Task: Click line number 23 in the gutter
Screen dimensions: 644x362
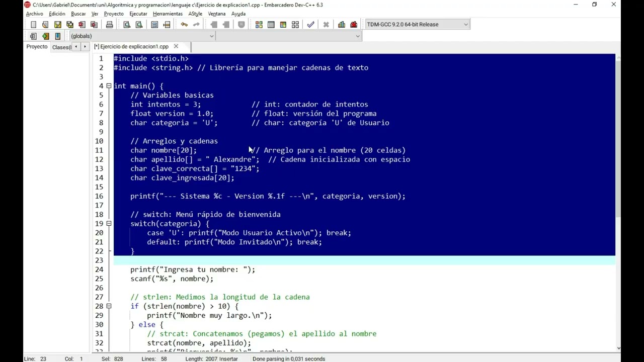Action: click(x=99, y=260)
